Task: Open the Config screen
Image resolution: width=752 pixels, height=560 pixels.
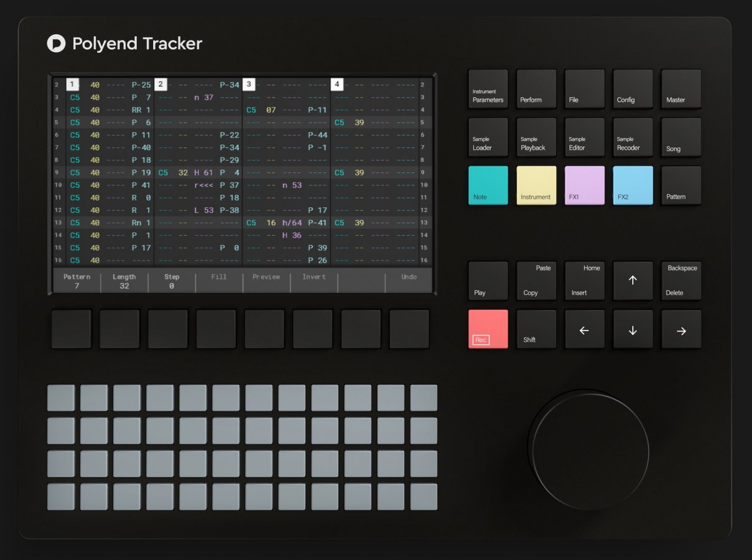Action: [633, 88]
